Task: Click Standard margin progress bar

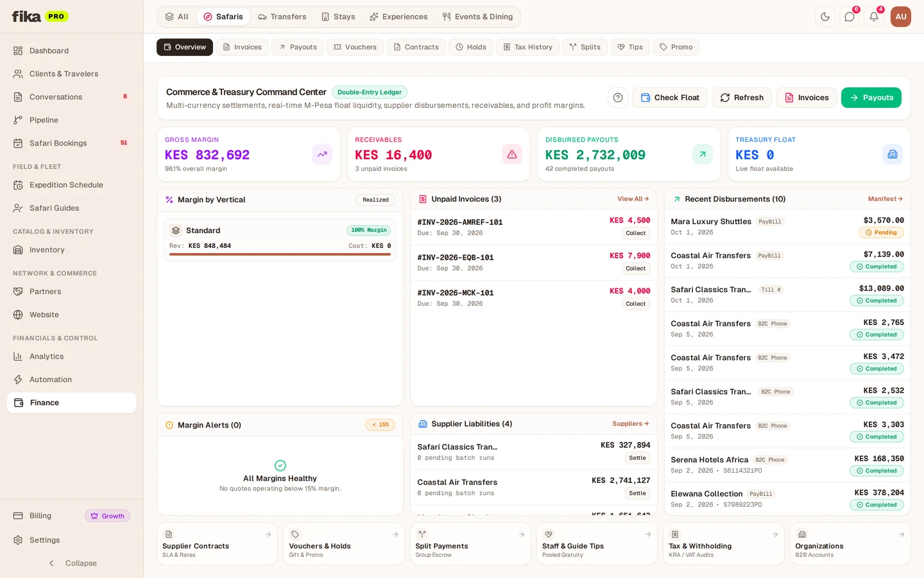Action: 280,254
